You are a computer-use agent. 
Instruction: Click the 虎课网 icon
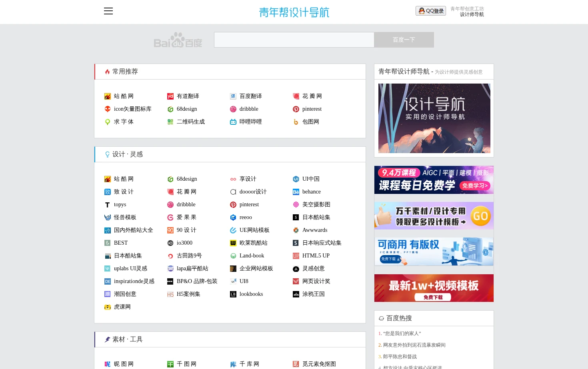[x=108, y=307]
